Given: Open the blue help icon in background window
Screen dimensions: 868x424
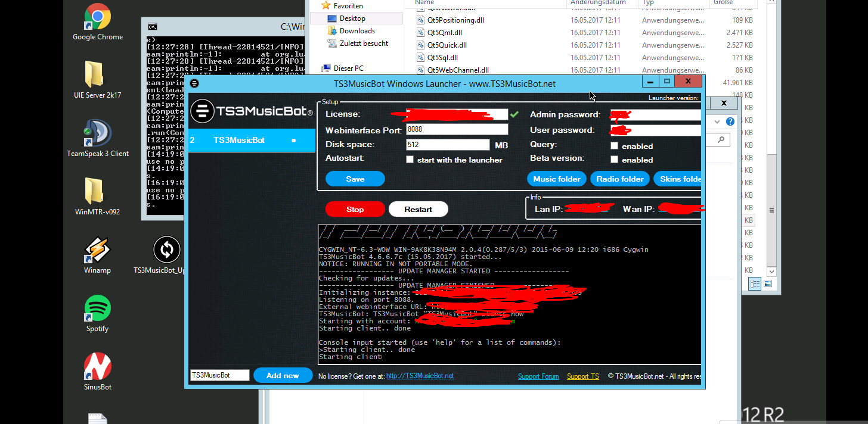Looking at the screenshot, I should tap(730, 121).
